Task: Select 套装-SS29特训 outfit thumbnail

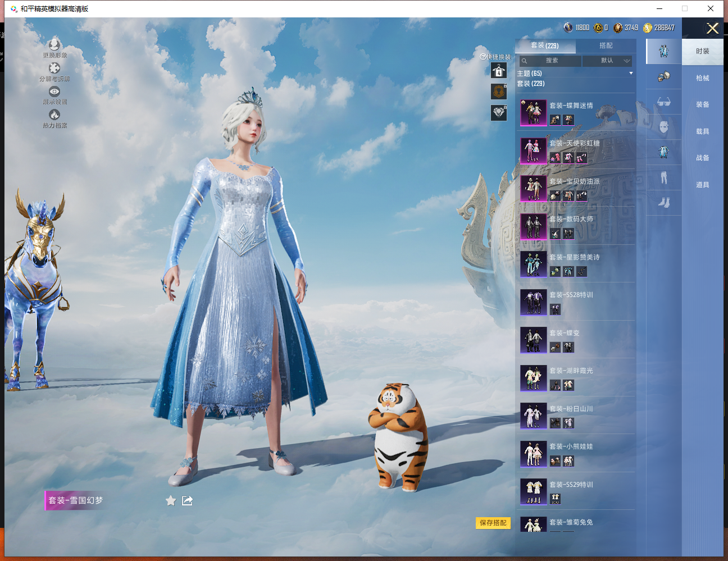Action: pos(533,491)
